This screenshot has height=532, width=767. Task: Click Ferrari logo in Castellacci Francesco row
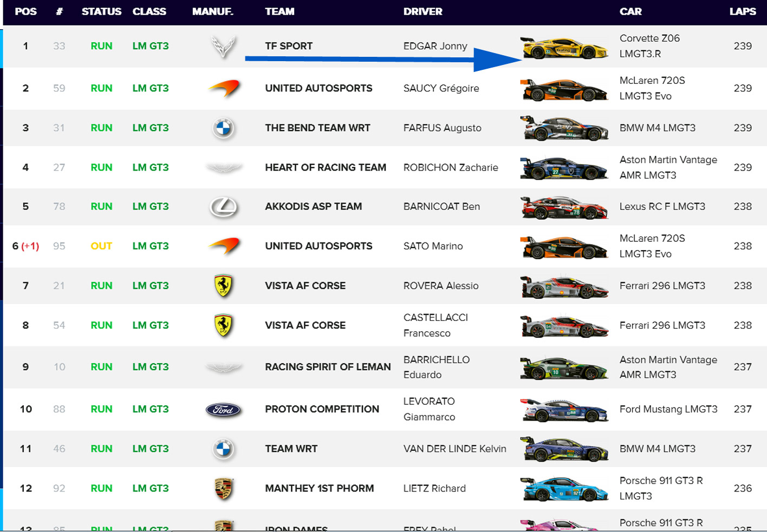point(223,325)
